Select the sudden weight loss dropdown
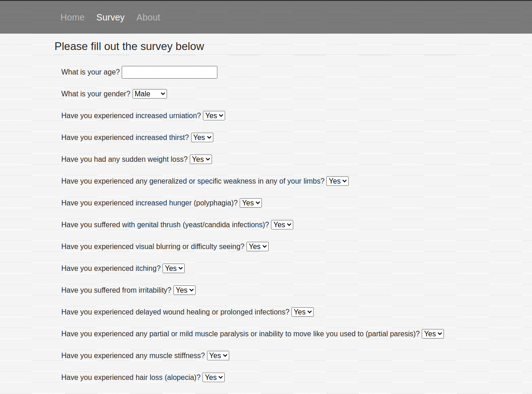Viewport: 532px width, 394px height. click(x=201, y=160)
